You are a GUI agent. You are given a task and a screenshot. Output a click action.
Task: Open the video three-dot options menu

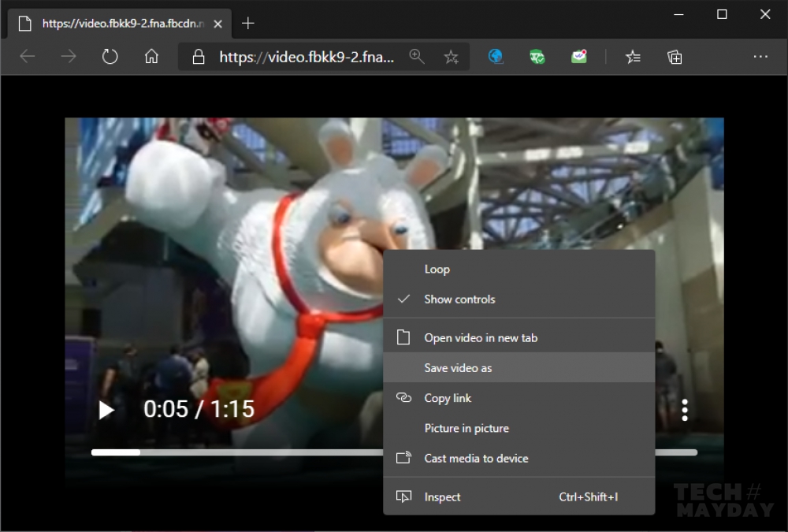(x=685, y=410)
